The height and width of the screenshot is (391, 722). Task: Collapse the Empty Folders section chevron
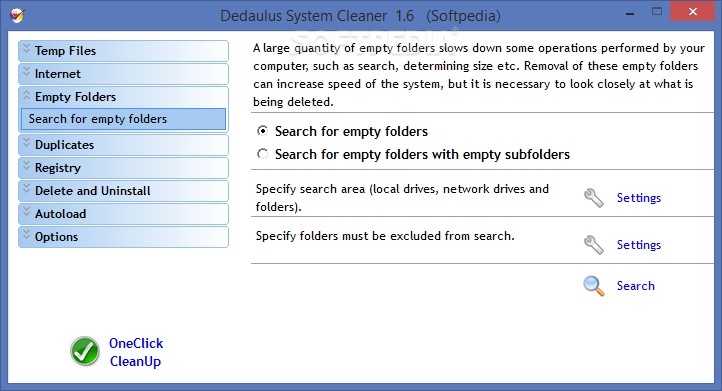pos(26,95)
